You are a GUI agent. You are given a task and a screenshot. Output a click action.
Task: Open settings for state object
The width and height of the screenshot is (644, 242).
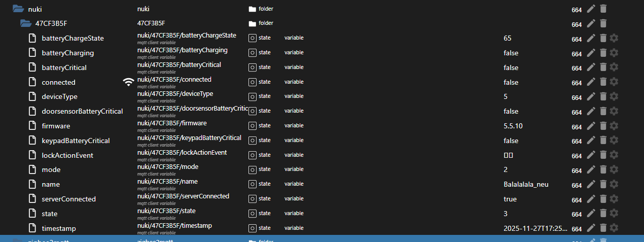pos(614,214)
